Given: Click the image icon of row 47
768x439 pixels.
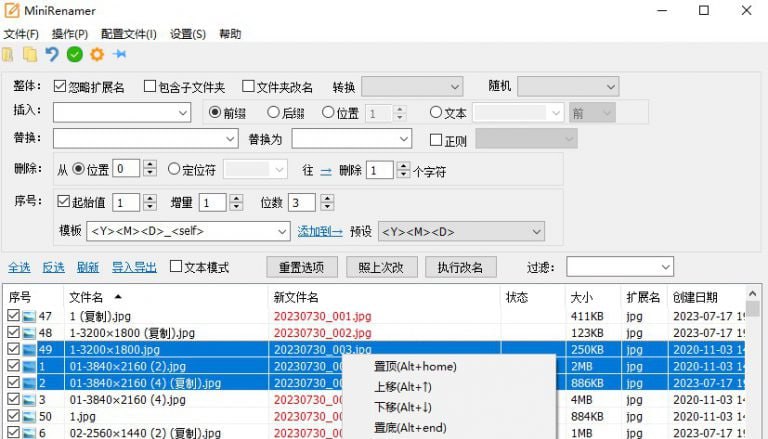Looking at the screenshot, I should tap(29, 317).
